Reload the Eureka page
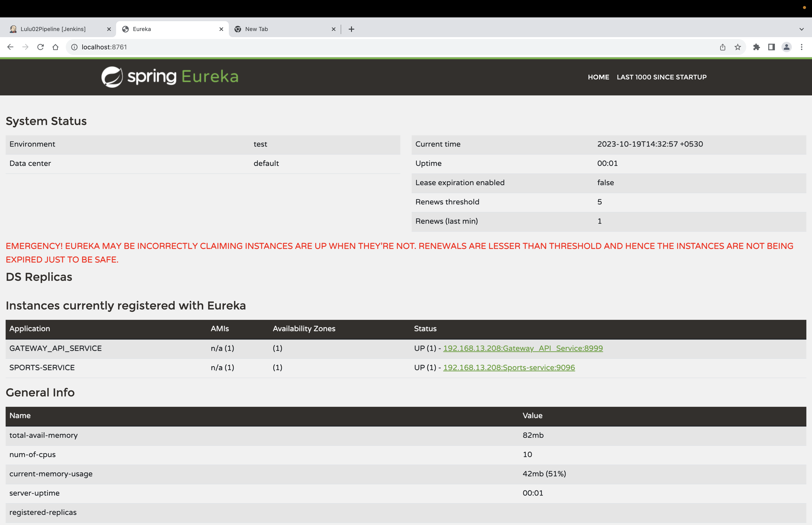812x525 pixels. pos(41,47)
